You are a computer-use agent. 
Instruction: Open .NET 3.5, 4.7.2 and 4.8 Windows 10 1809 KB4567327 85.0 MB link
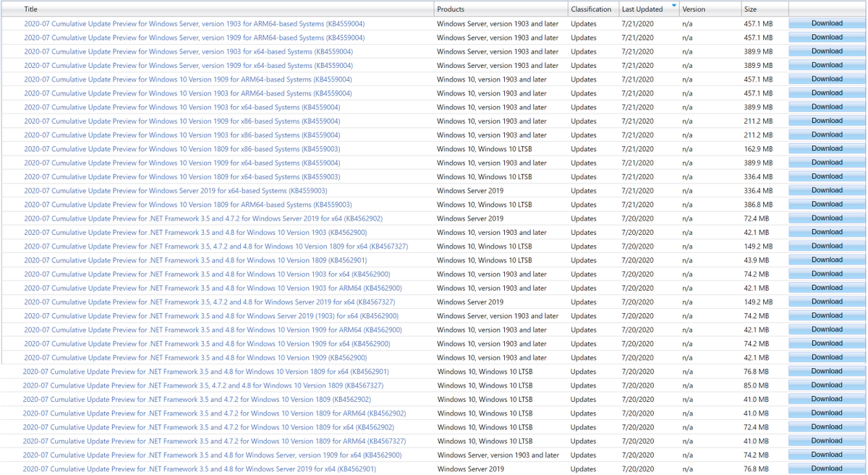(x=203, y=385)
